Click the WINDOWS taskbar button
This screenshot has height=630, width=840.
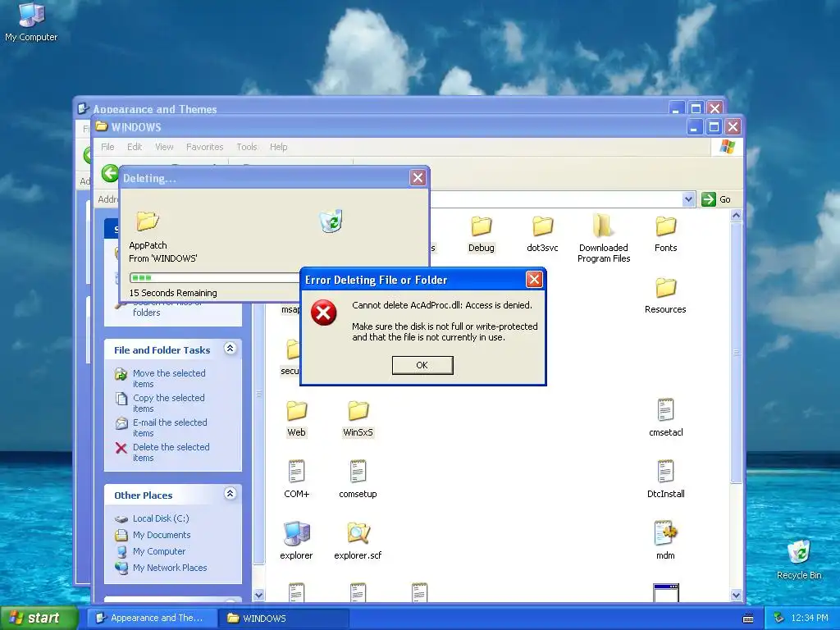284,618
